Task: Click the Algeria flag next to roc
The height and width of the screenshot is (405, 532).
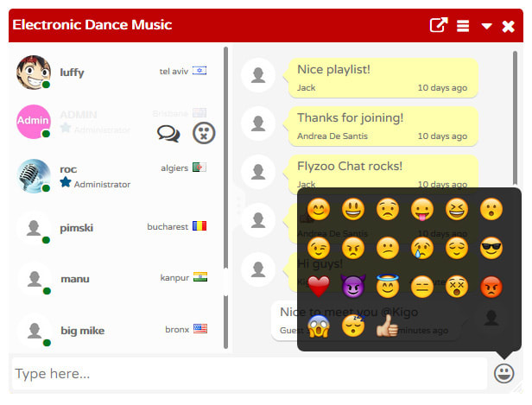Action: click(x=199, y=168)
